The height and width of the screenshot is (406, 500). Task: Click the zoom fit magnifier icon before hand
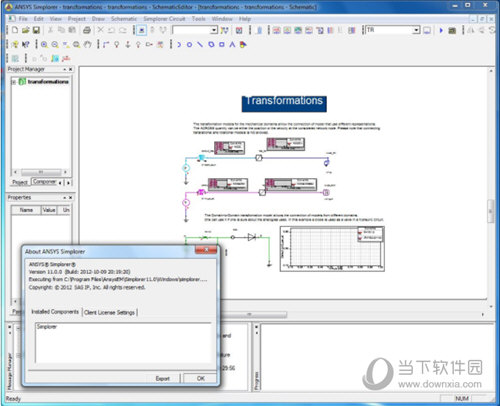pos(77,44)
